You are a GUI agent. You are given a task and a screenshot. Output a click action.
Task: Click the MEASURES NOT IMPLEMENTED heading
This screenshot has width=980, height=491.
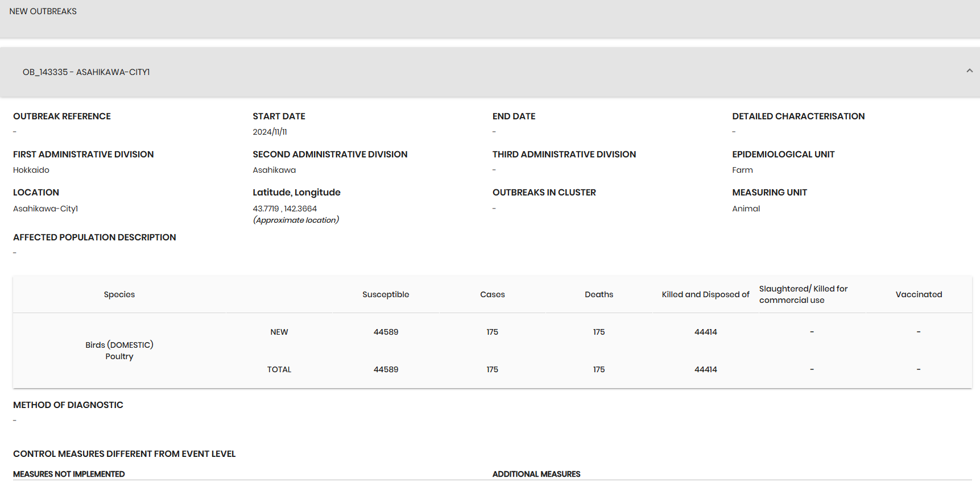tap(69, 474)
